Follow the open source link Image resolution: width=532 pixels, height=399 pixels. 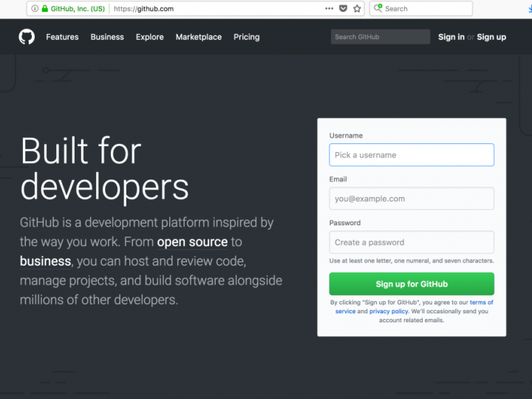pos(192,242)
